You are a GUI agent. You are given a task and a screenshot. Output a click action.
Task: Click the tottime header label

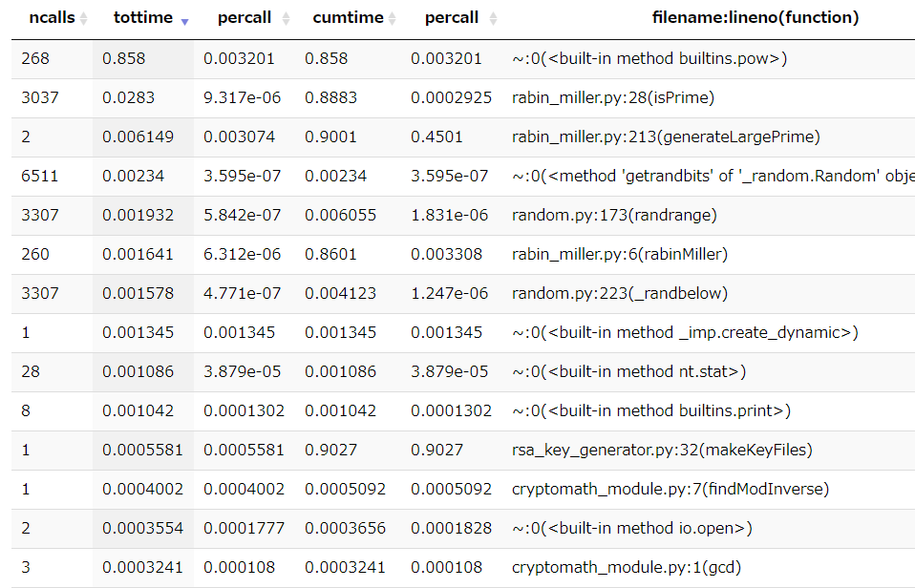(x=143, y=17)
